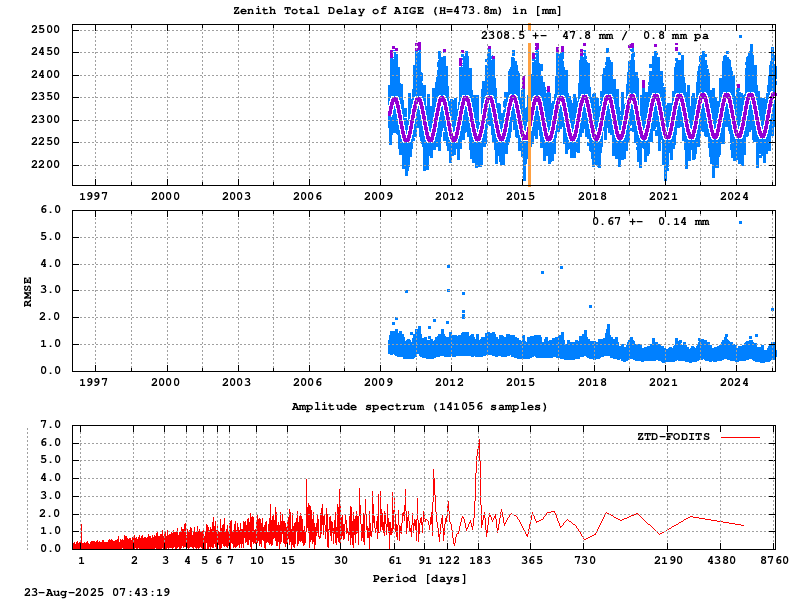Click the 30 period tick label

coord(341,561)
